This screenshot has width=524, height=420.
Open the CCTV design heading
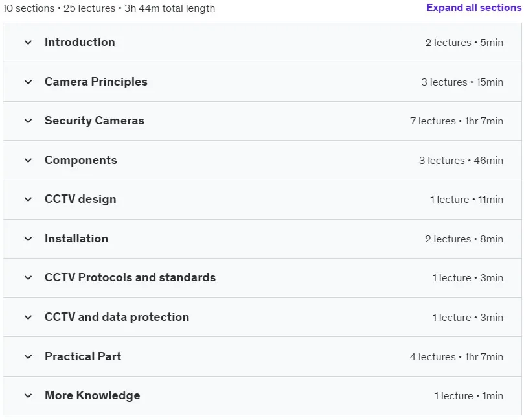(x=80, y=199)
